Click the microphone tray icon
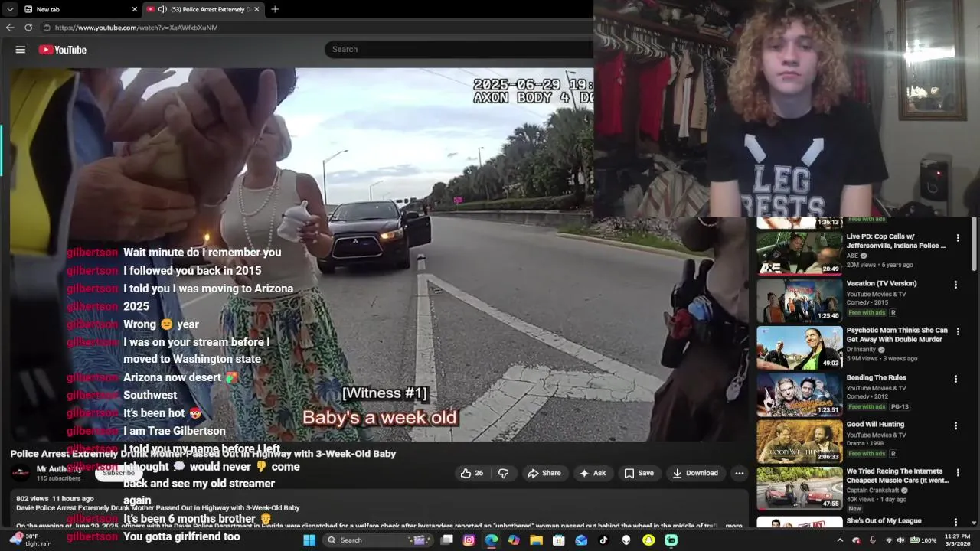Viewport: 980px width, 551px height. tap(873, 540)
